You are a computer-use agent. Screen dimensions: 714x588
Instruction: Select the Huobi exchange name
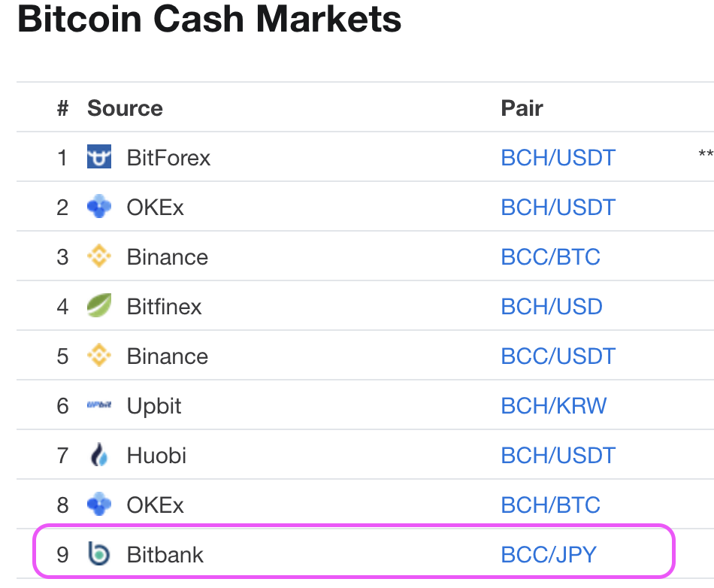156,456
